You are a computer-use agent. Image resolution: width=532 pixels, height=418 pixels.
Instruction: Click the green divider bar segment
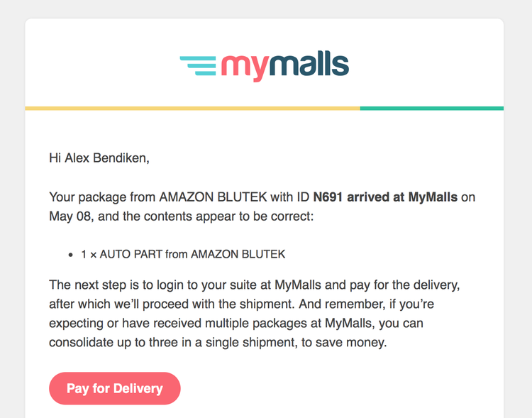coord(431,109)
